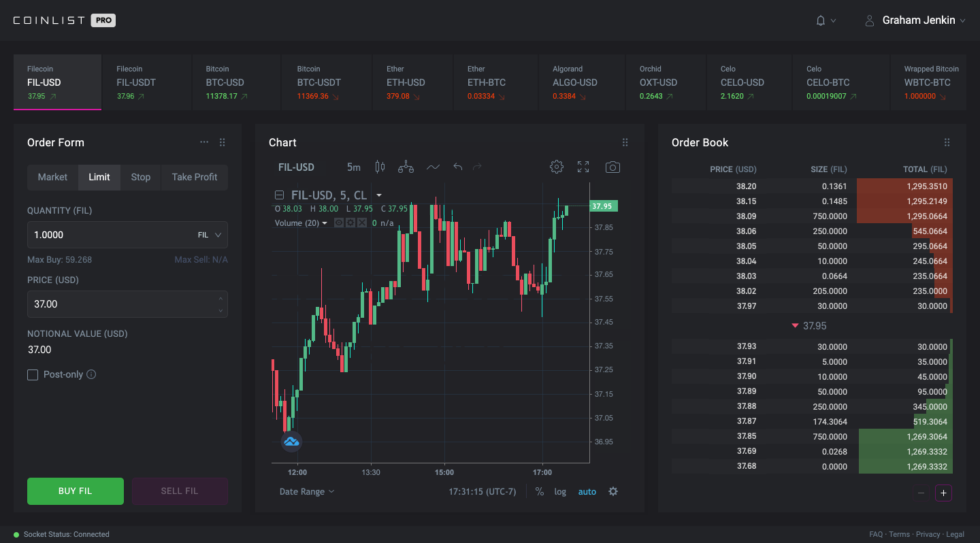Click the TradingView logo on chart
Image resolution: width=980 pixels, height=543 pixels.
[x=291, y=442]
